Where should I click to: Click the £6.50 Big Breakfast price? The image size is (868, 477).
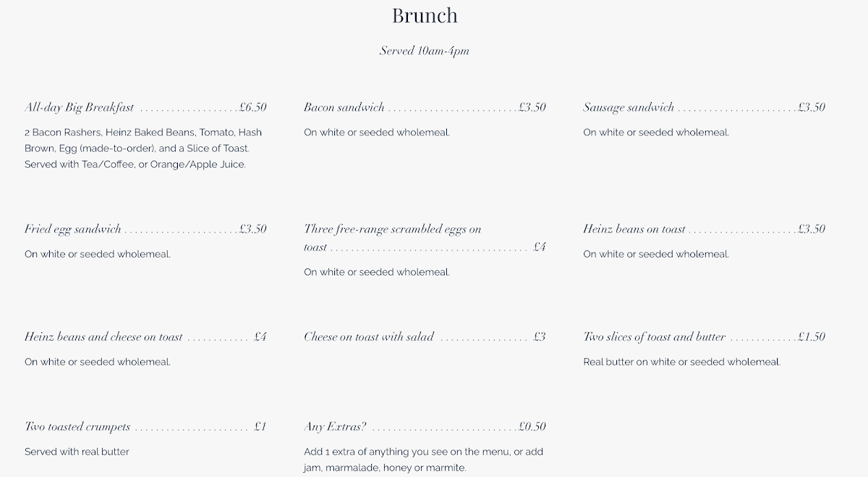coord(253,108)
